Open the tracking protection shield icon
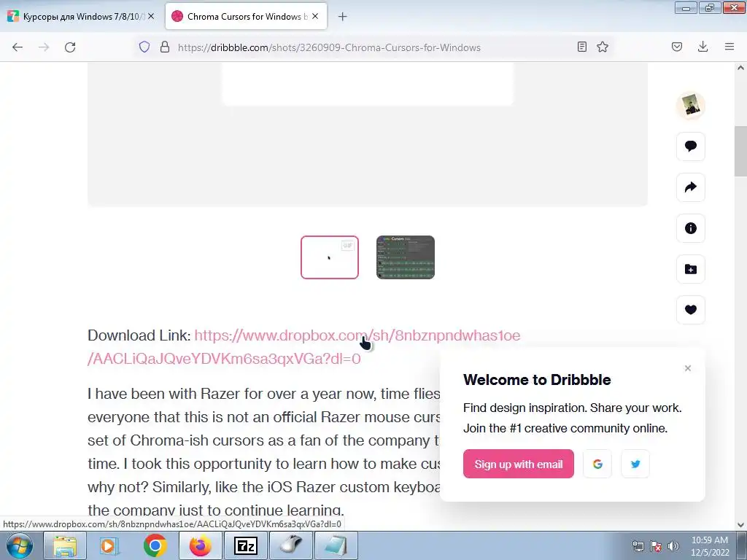747x560 pixels. pyautogui.click(x=144, y=47)
